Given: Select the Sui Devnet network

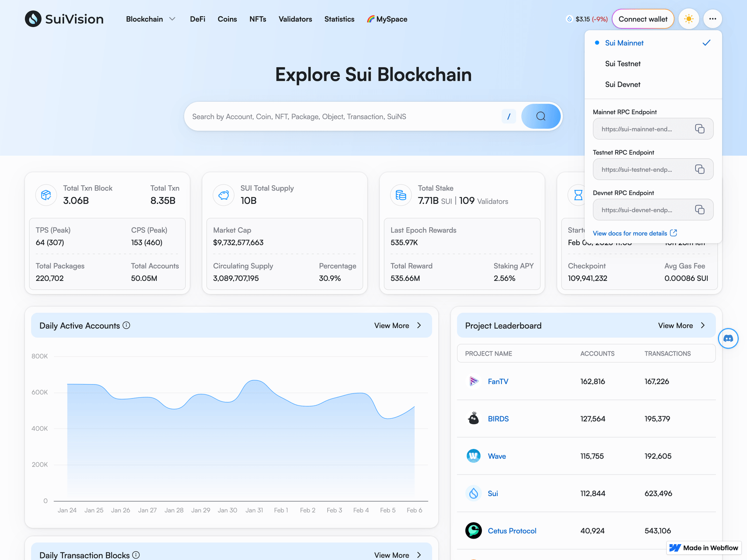Looking at the screenshot, I should click(653, 84).
